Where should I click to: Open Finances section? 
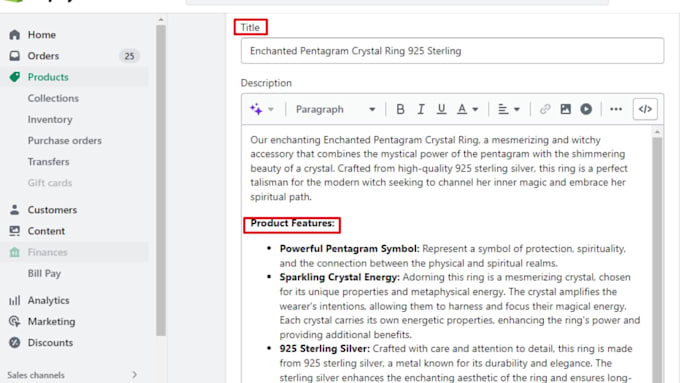coord(47,252)
